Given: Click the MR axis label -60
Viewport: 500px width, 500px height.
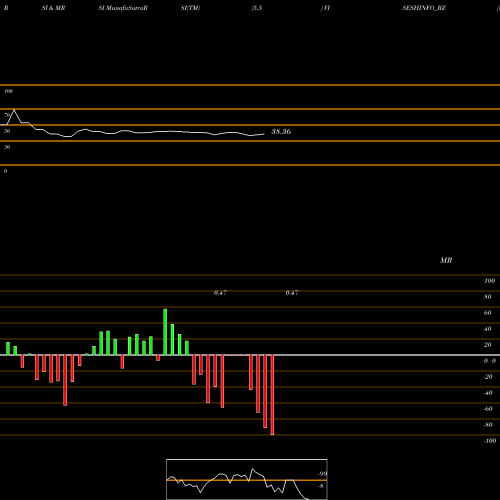Looking at the screenshot, I should click(x=488, y=409).
